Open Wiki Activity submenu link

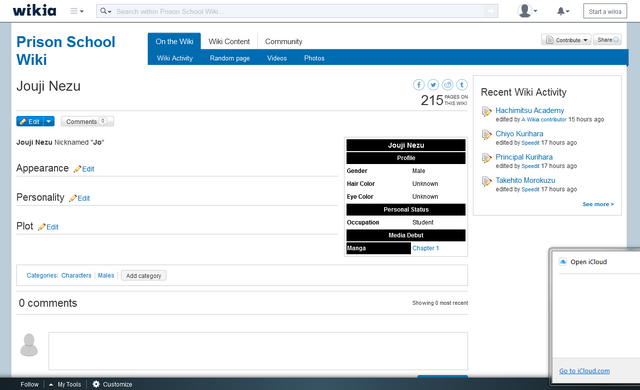coord(175,58)
